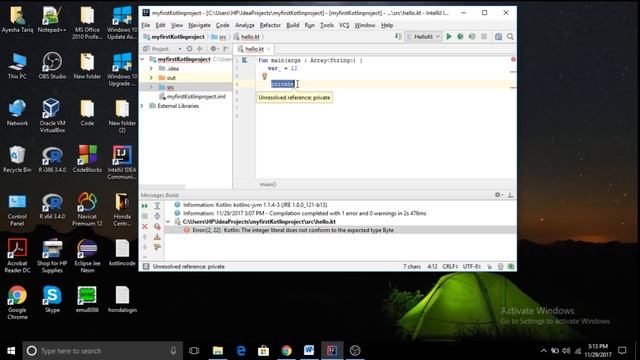The height and width of the screenshot is (360, 640).
Task: Click the scroll-from-source target icon
Action: click(189, 49)
